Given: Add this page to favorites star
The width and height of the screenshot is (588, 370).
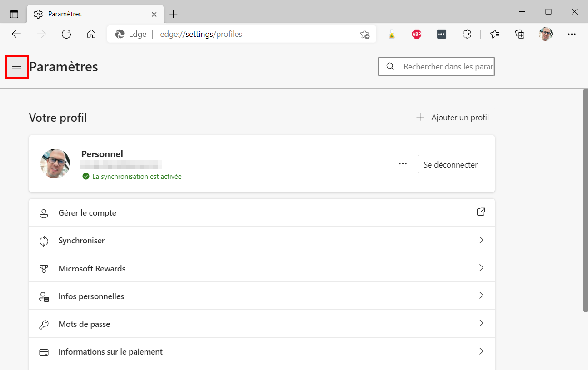Looking at the screenshot, I should click(364, 34).
